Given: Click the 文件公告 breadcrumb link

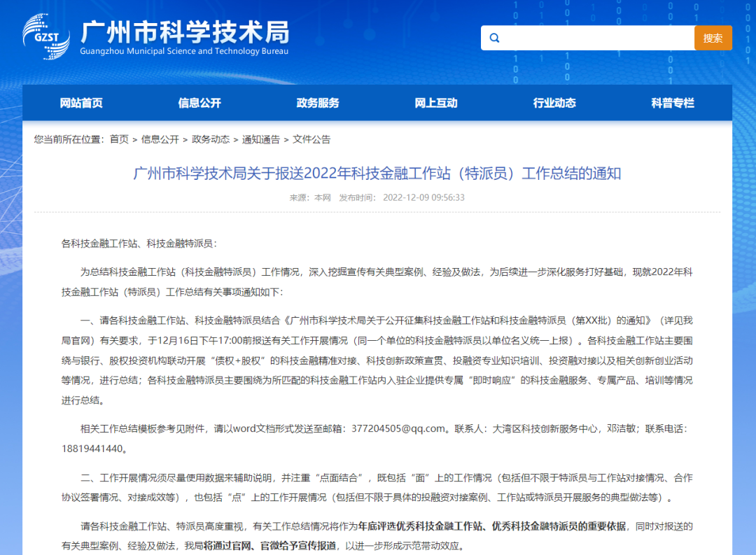Looking at the screenshot, I should [x=311, y=139].
